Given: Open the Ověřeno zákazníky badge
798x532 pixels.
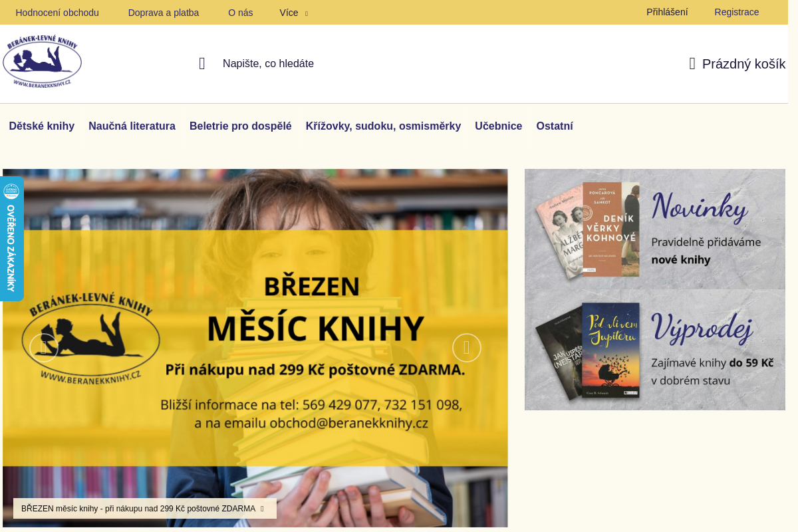Looking at the screenshot, I should coord(11,239).
